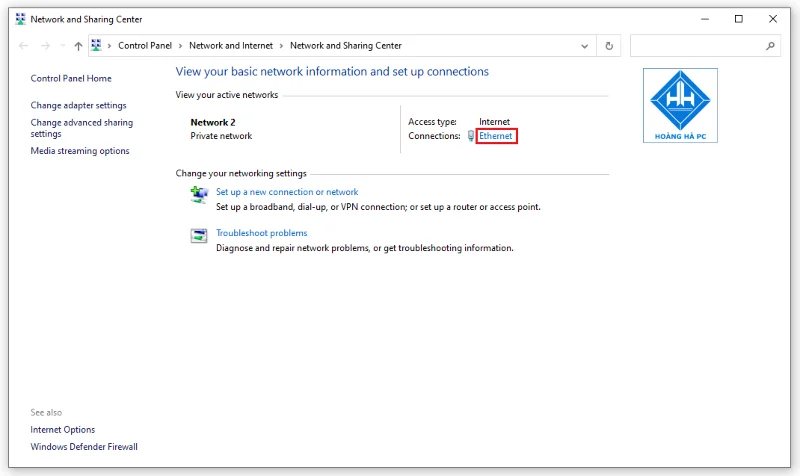Open the recent locations dropdown arrow

[x=62, y=46]
